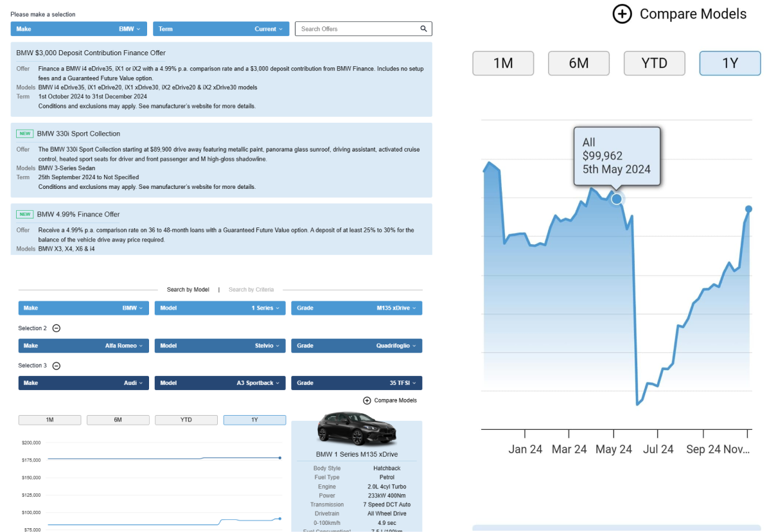This screenshot has width=769, height=532.
Task: Open Make BMW dropdown in Search by Model
Action: pos(84,308)
